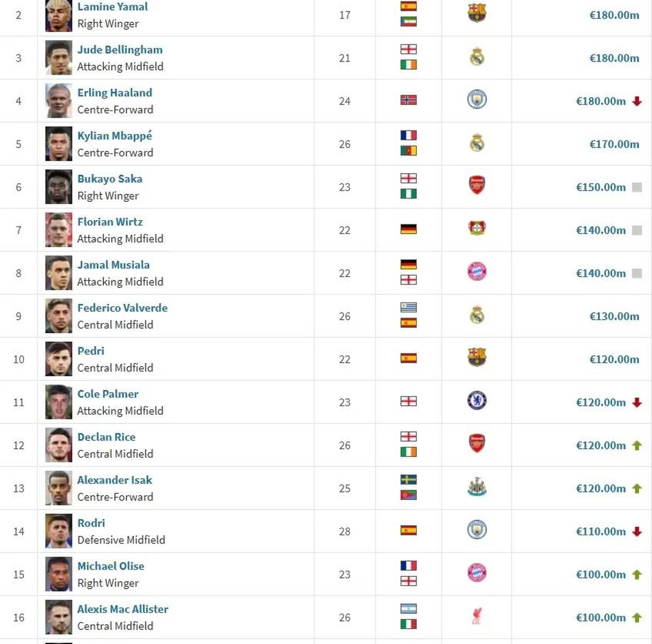Click the Liverpool crest in Alexis Mac Allister's row
This screenshot has width=652, height=644.
point(477,616)
